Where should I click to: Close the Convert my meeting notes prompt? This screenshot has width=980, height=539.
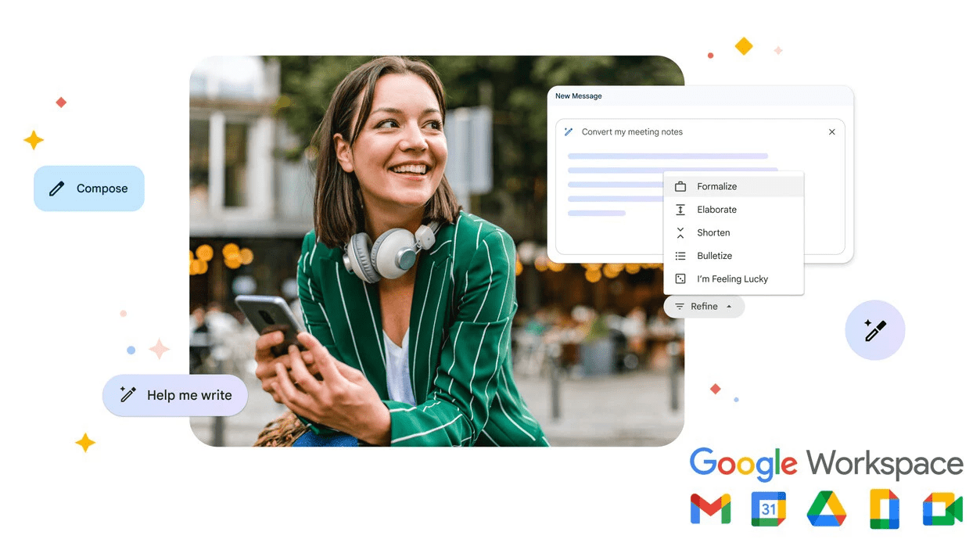pyautogui.click(x=831, y=132)
